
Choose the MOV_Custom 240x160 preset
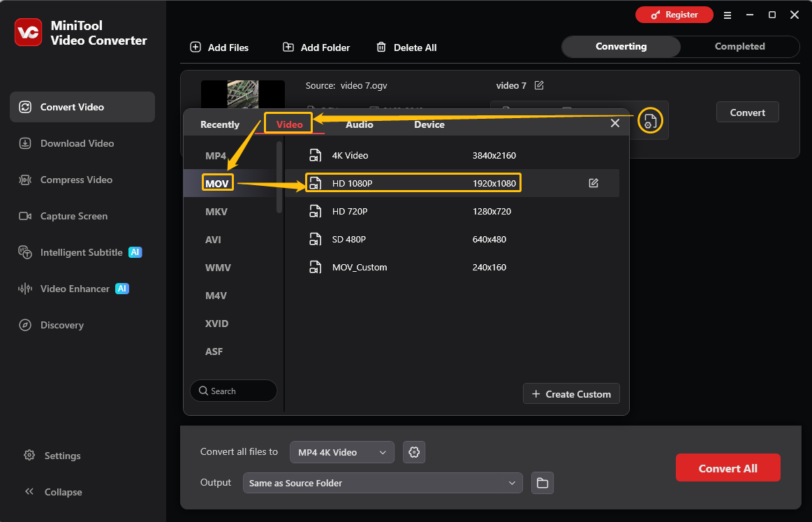[x=452, y=267]
